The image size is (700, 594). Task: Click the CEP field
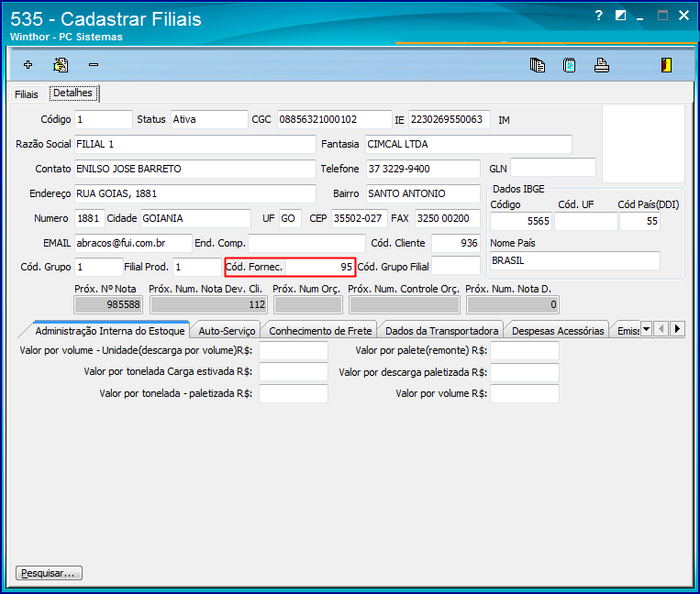(360, 218)
